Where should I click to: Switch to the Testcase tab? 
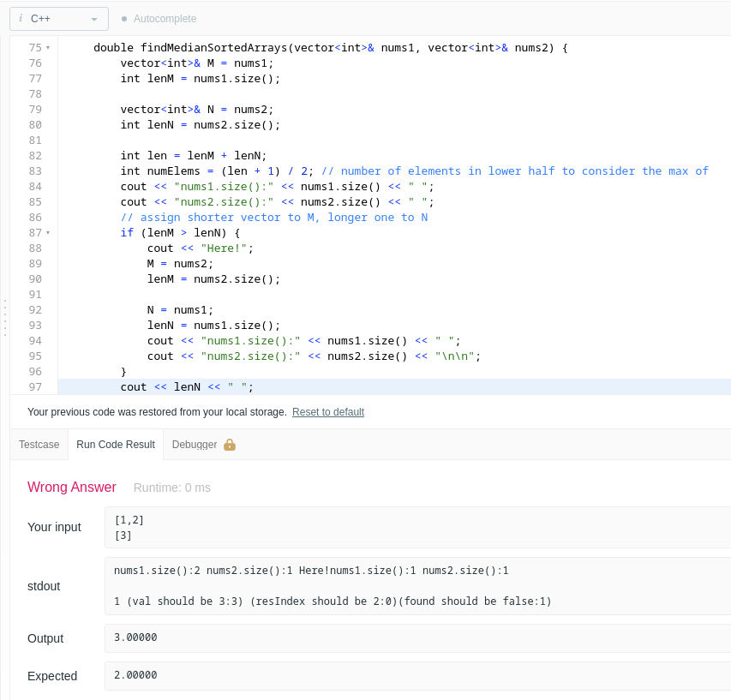tap(39, 445)
